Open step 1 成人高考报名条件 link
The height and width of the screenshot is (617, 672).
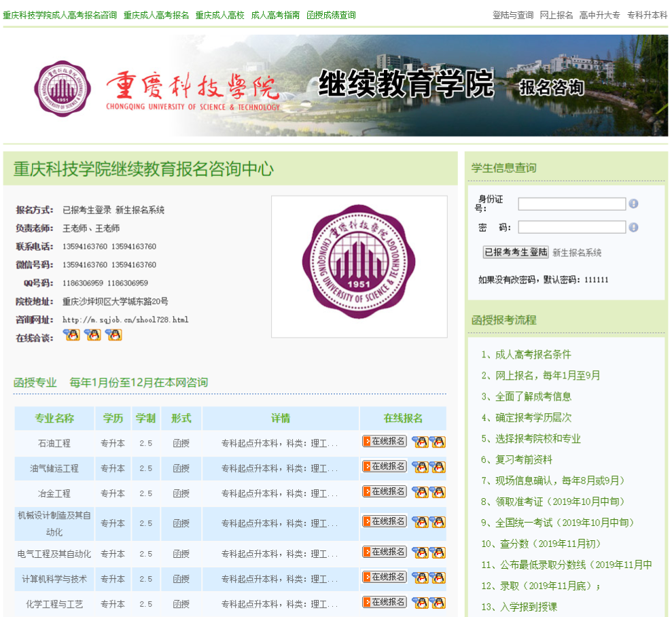(527, 354)
